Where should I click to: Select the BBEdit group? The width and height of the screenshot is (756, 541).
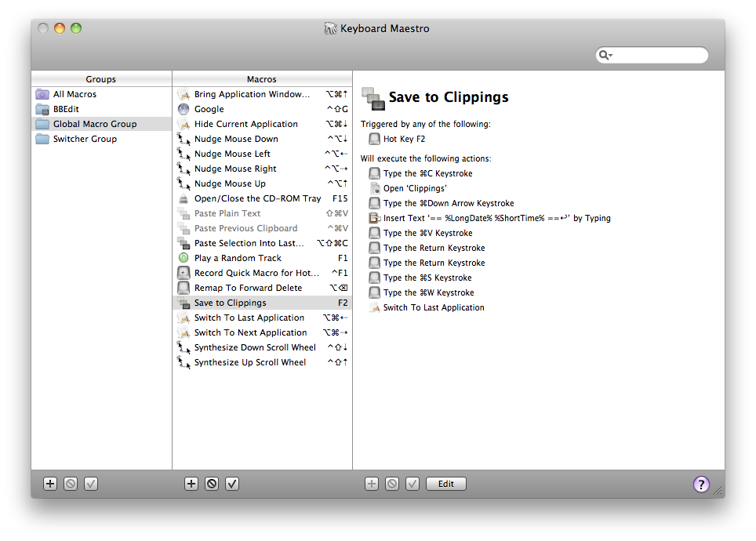point(102,109)
